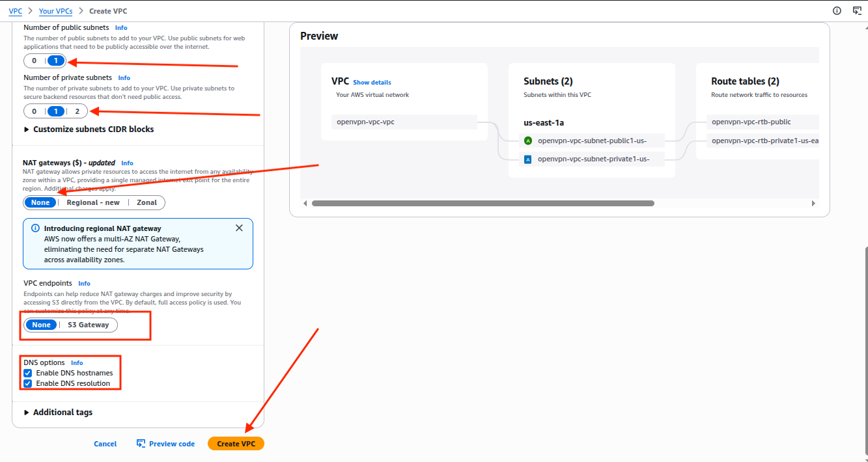The image size is (868, 462).
Task: Expand Customize subnets CIDR blocks section
Action: 27,129
